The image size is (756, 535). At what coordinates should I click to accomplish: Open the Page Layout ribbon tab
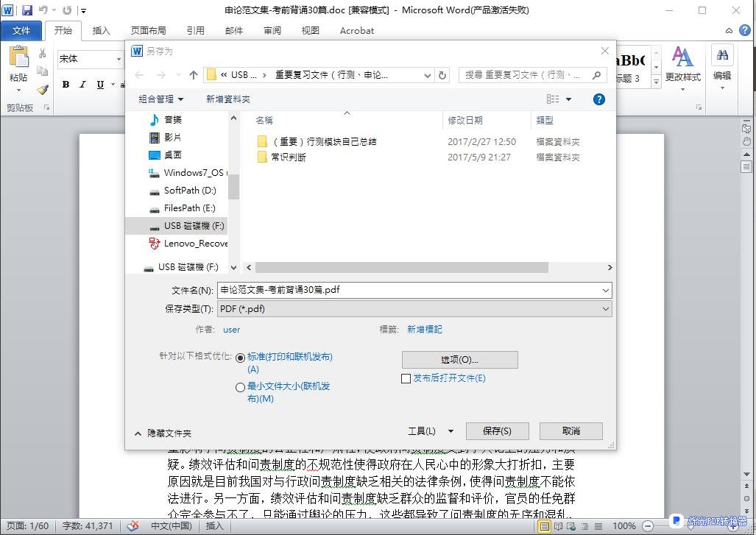pyautogui.click(x=148, y=31)
